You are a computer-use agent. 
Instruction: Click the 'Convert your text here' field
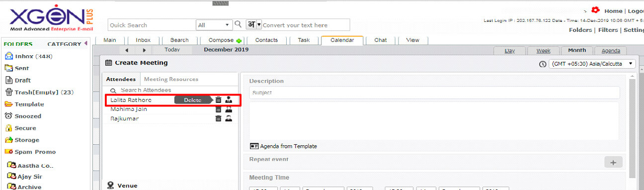[x=306, y=25]
